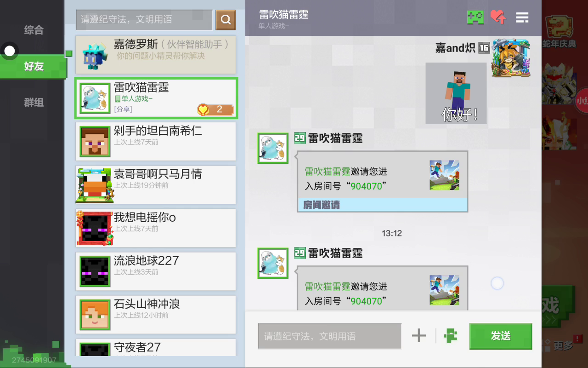Viewport: 588px width, 368px height.
Task: Click the friend search input box
Action: click(x=144, y=20)
